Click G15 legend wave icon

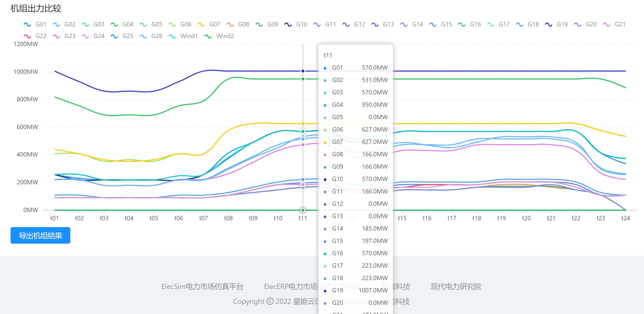click(x=433, y=24)
